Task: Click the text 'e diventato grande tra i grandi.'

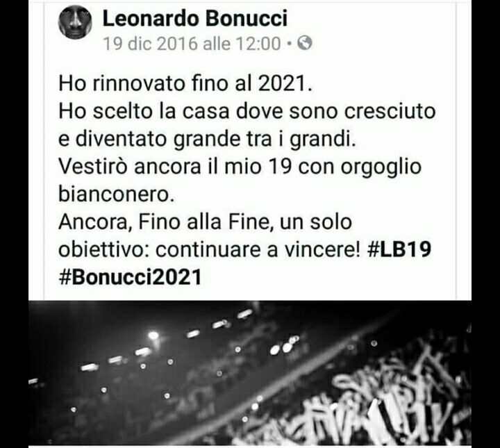Action: 207,140
